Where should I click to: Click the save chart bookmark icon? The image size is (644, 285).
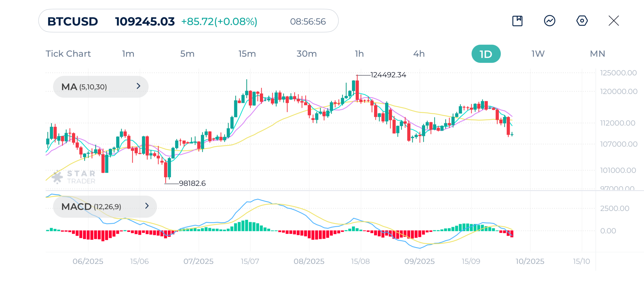point(517,21)
